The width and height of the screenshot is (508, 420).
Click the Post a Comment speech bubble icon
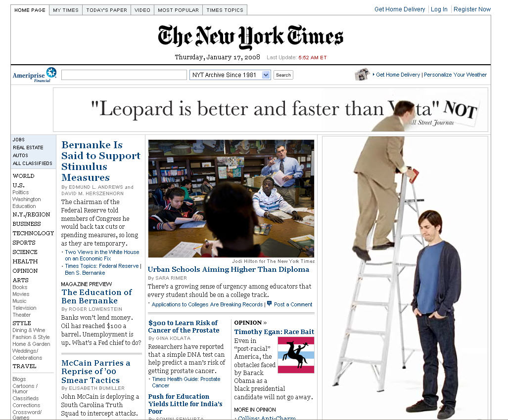click(x=269, y=303)
